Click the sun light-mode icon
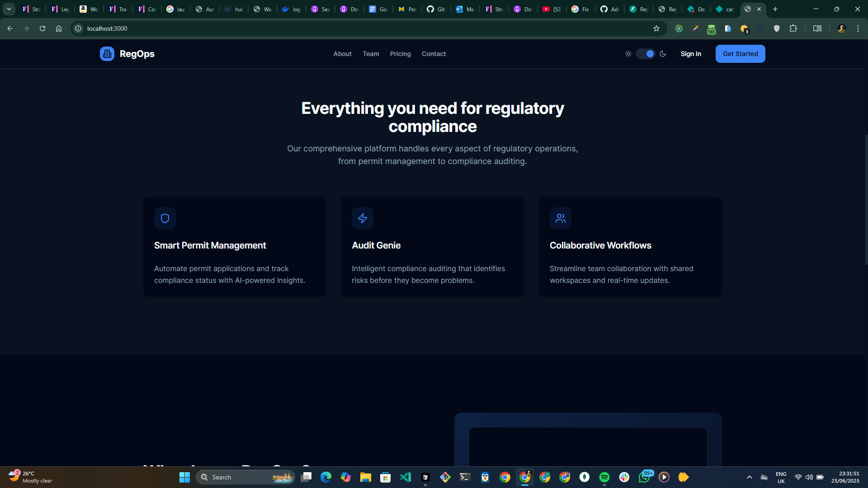This screenshot has height=488, width=868. point(628,54)
